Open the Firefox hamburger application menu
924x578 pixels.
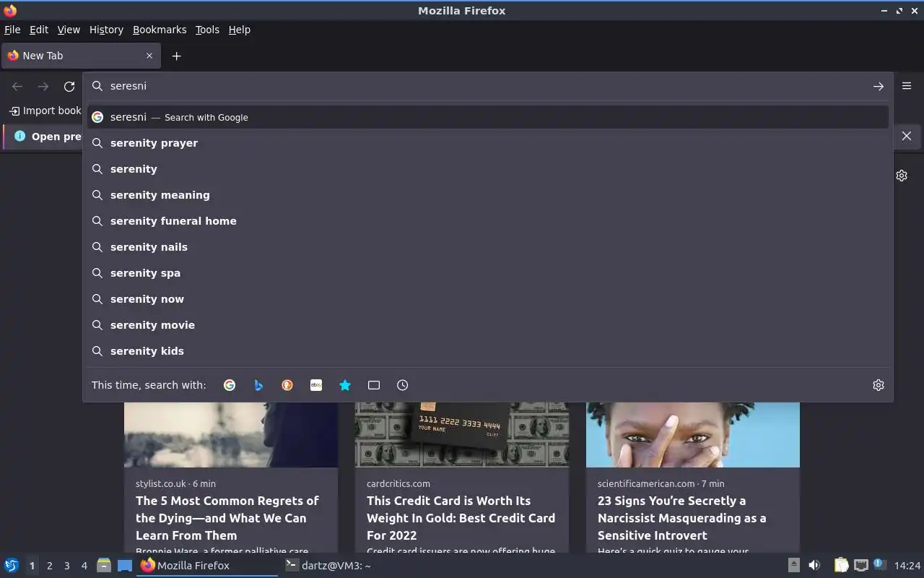click(x=907, y=85)
